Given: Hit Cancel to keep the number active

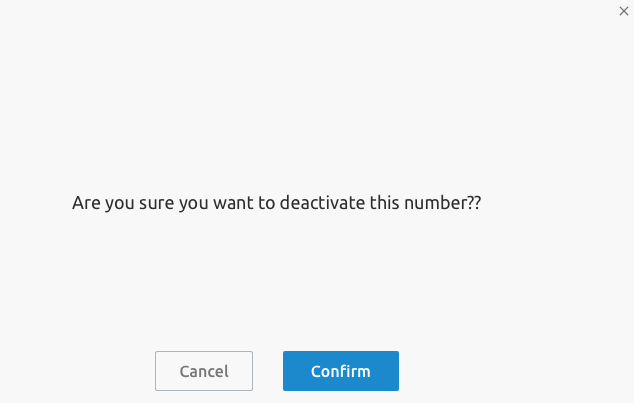Looking at the screenshot, I should (x=204, y=371).
